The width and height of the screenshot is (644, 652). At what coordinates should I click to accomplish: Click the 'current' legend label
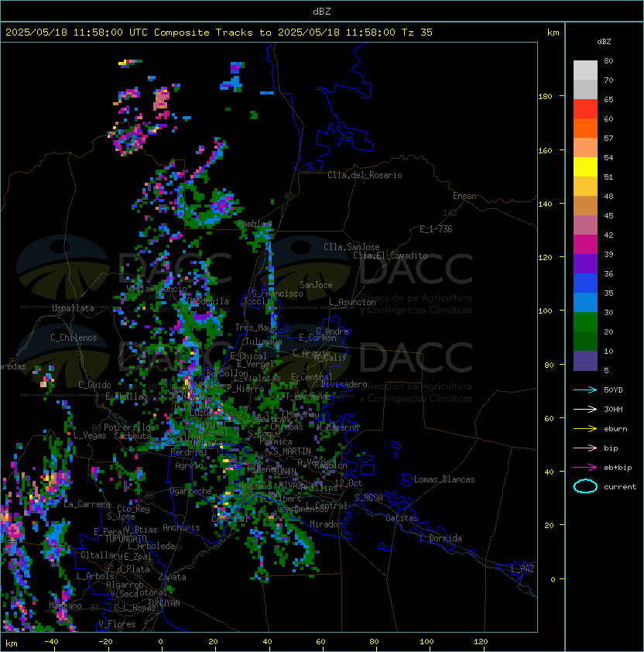pos(620,486)
